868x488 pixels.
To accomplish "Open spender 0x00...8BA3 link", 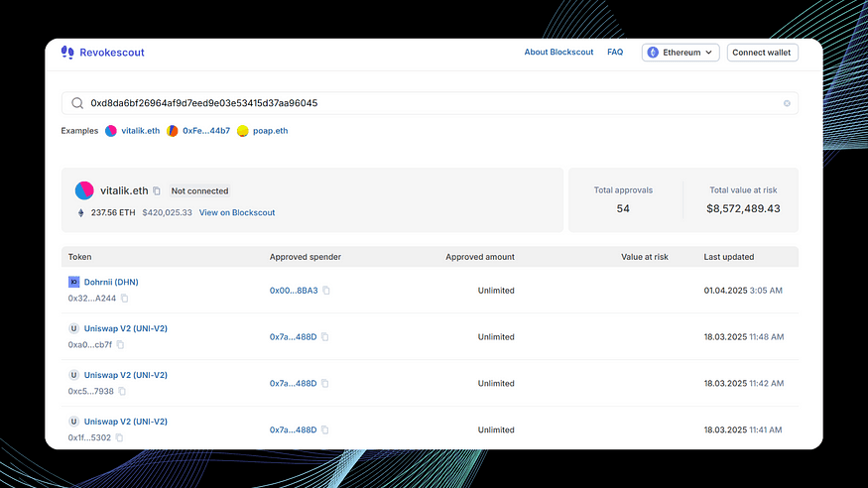I will [x=294, y=291].
